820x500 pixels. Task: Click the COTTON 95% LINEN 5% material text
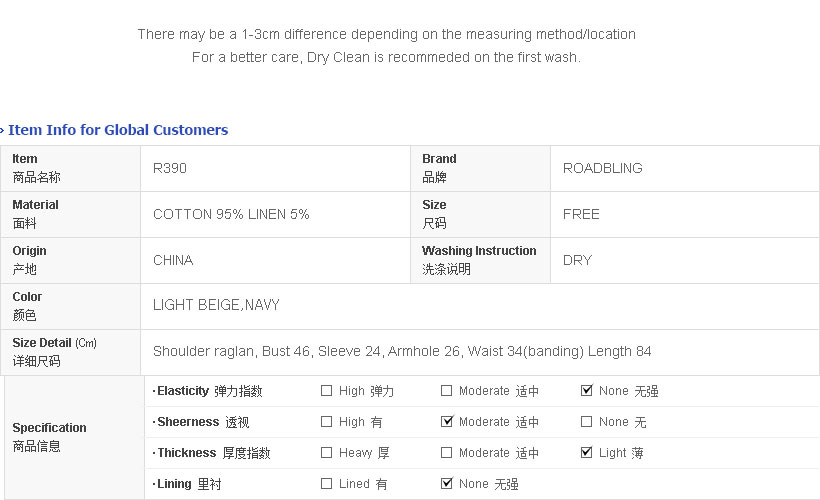(231, 214)
